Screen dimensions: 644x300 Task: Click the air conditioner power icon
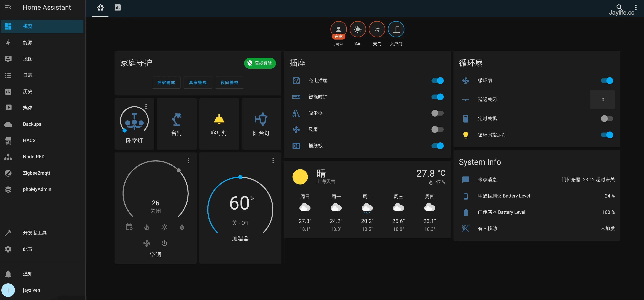pos(164,243)
